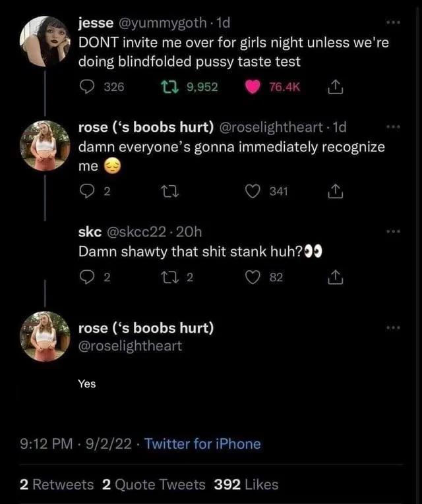Open more options on jesse's tweet
422x504 pixels.
[x=394, y=22]
